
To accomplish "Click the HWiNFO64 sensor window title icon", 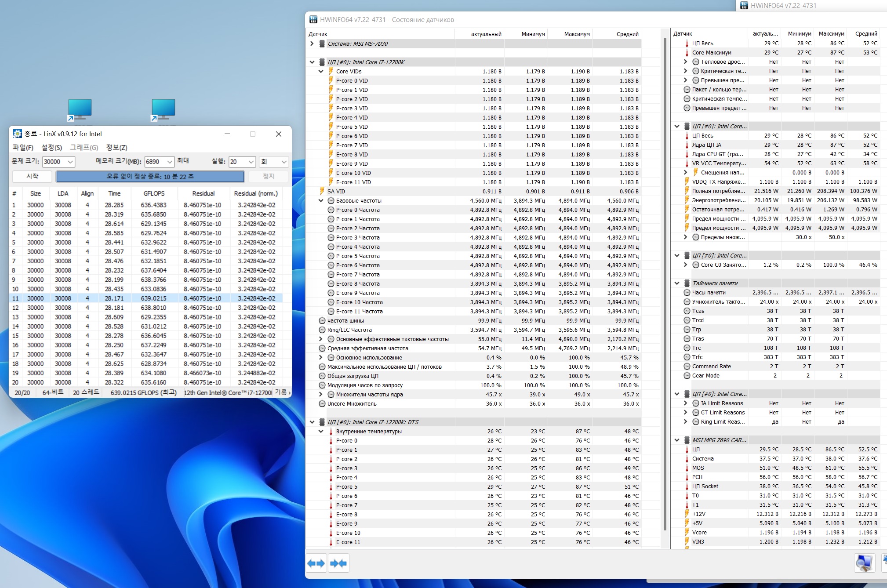I will click(313, 20).
